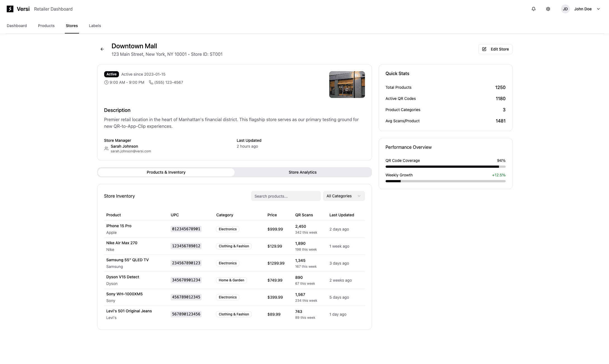Click UPC code 345678901234
The height and width of the screenshot is (364, 609).
(186, 280)
